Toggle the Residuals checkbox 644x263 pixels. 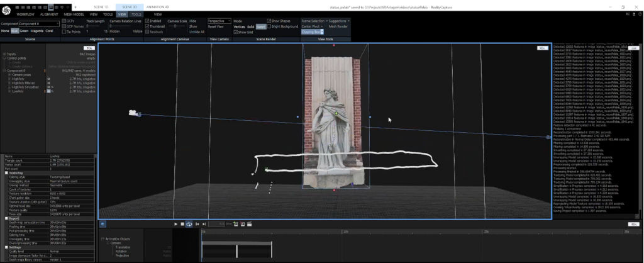click(147, 31)
